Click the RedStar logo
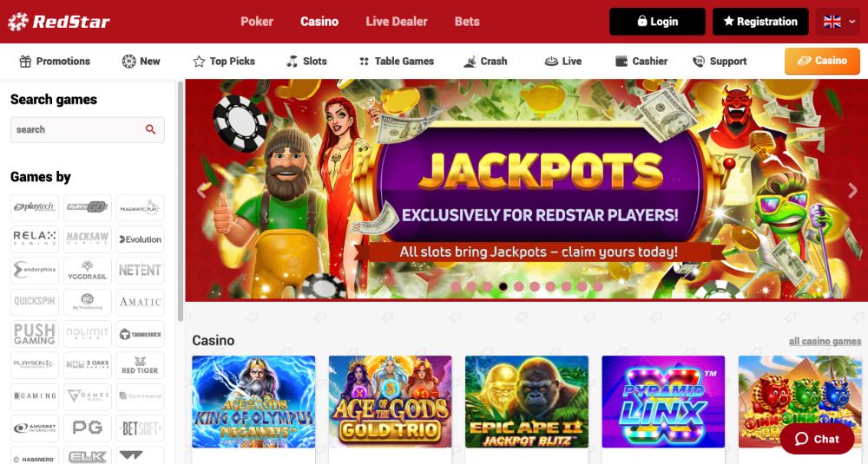868x464 pixels. pyautogui.click(x=59, y=22)
